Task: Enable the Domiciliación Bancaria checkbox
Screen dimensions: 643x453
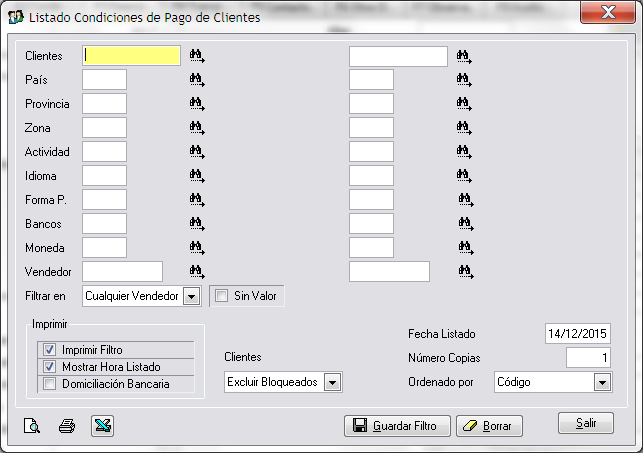Action: (x=49, y=384)
